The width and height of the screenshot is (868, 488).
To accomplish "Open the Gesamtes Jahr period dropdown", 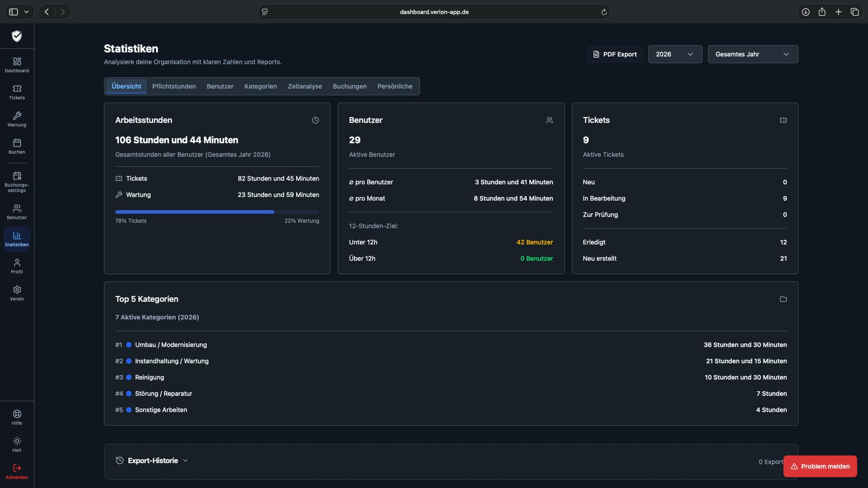I will click(x=753, y=54).
